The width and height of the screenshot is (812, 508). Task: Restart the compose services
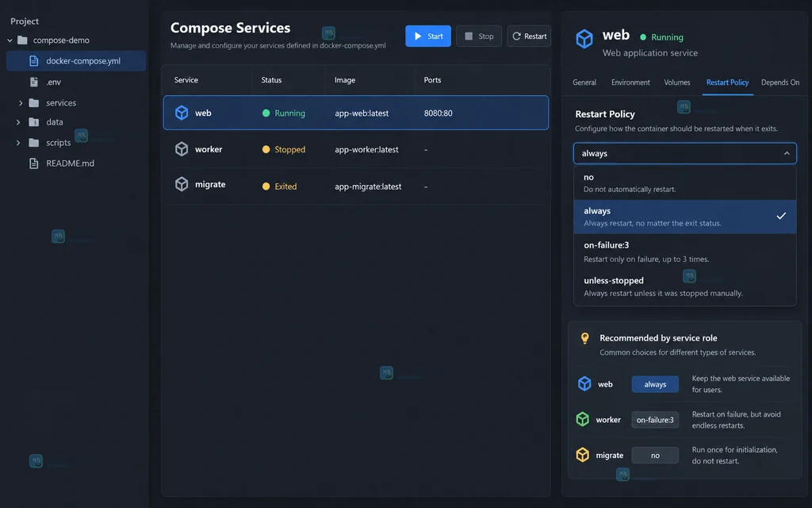(529, 36)
